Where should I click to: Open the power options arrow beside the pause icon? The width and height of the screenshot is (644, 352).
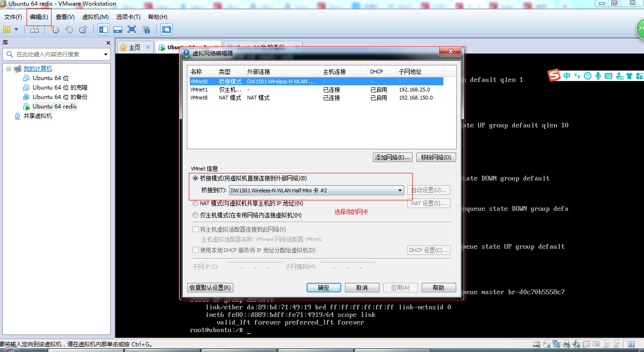(16, 29)
